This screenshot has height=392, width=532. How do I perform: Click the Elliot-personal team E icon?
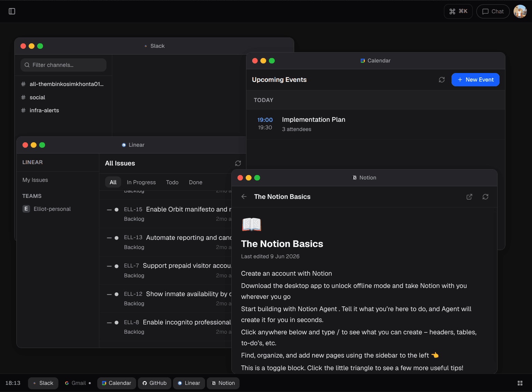click(x=26, y=209)
